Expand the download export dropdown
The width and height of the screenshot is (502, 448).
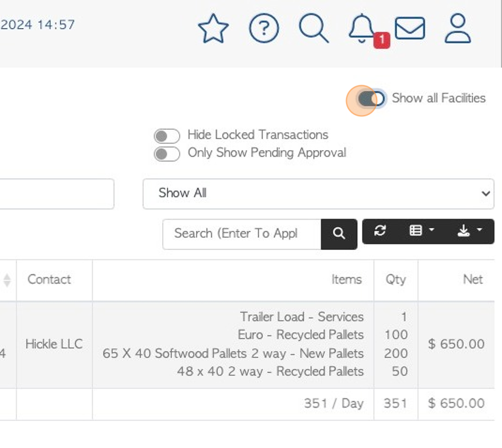tap(469, 231)
